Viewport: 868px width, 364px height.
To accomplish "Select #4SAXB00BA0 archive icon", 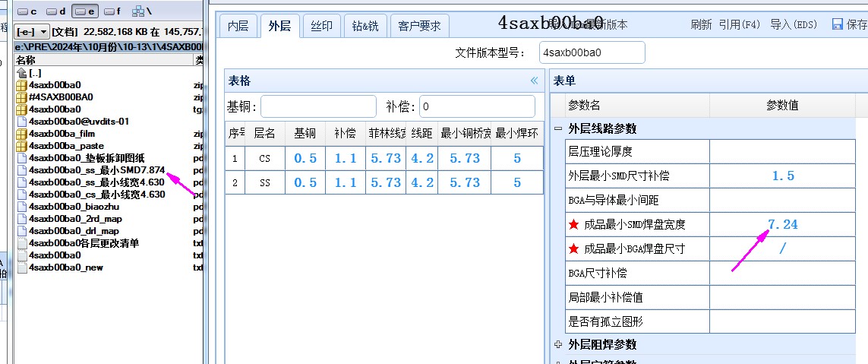I will tap(21, 97).
